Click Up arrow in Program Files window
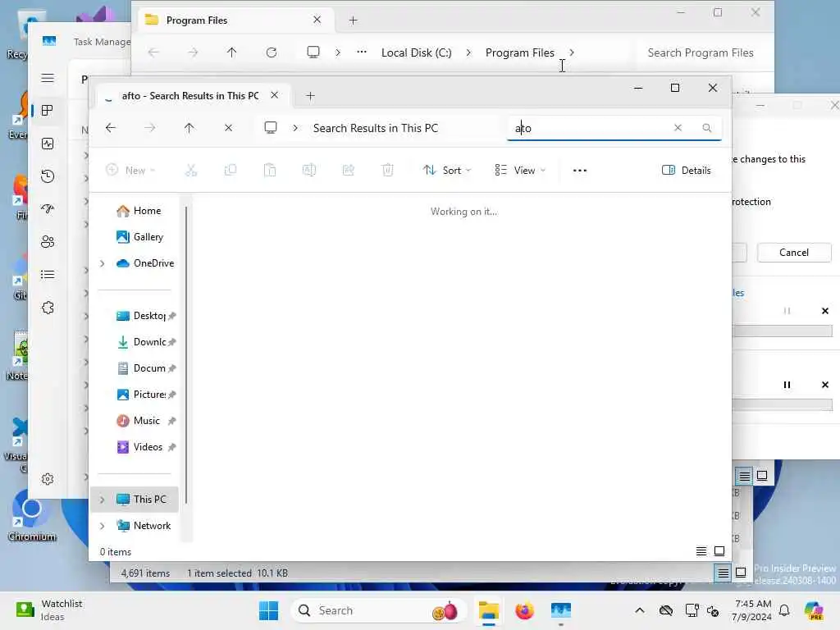This screenshot has width=840, height=630. pos(231,52)
